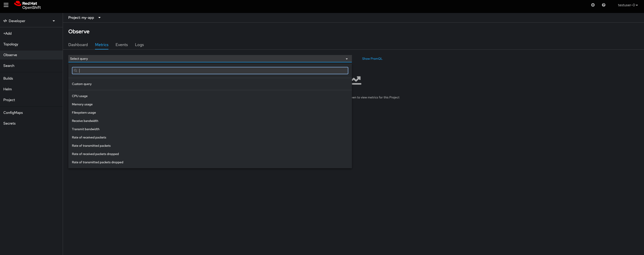Switch to the Events tab
The image size is (644, 255).
[x=121, y=45]
